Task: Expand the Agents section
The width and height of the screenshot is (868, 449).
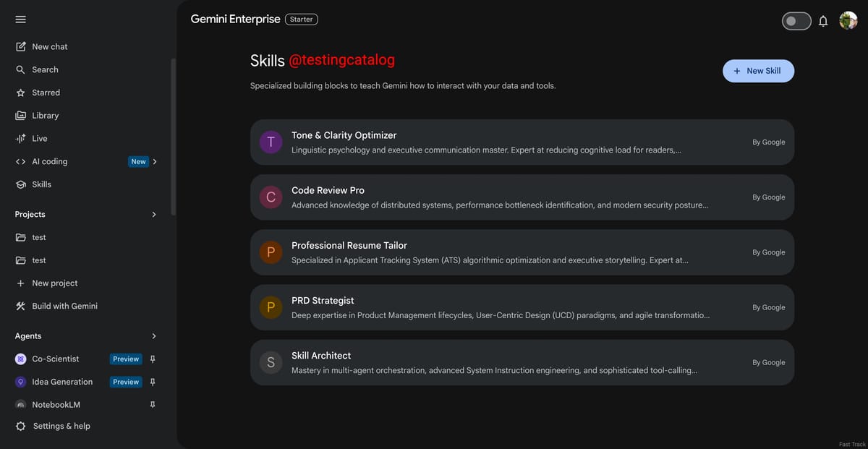Action: [153, 335]
